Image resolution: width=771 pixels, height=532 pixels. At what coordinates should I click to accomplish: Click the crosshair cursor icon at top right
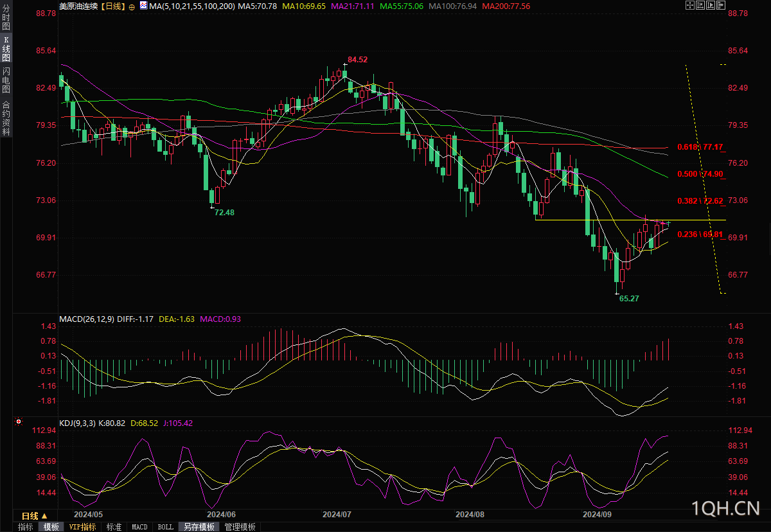click(690, 5)
